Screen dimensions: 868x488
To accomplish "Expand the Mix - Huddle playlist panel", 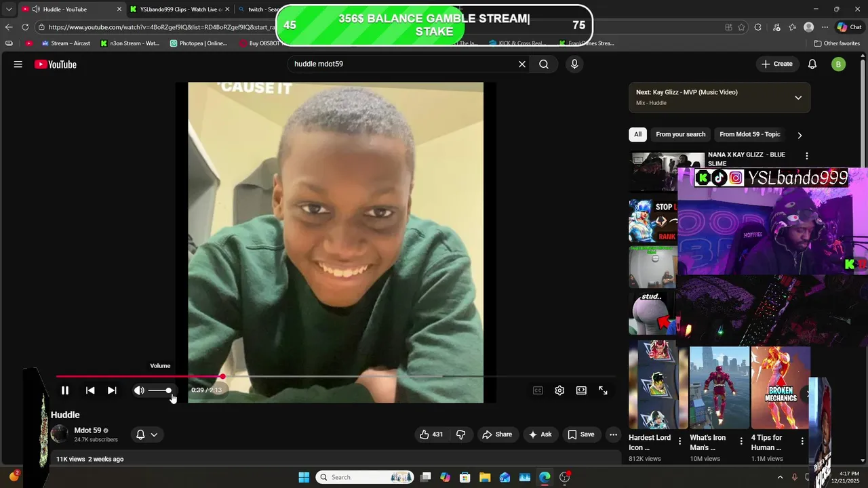I will tap(798, 98).
